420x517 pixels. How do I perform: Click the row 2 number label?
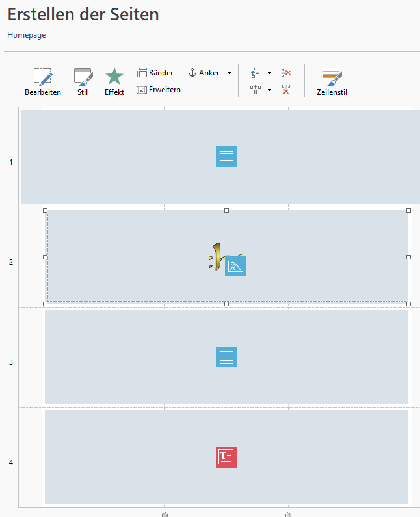pyautogui.click(x=10, y=262)
